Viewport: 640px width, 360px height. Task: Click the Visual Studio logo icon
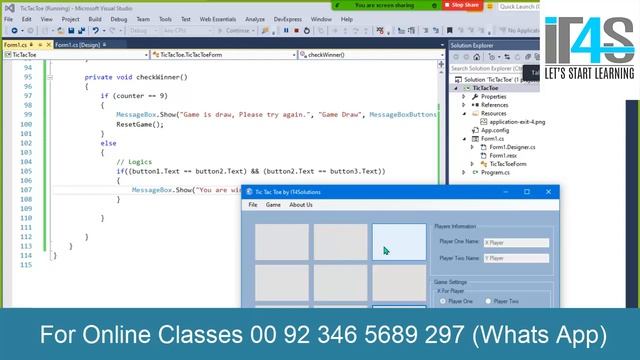pos(10,8)
